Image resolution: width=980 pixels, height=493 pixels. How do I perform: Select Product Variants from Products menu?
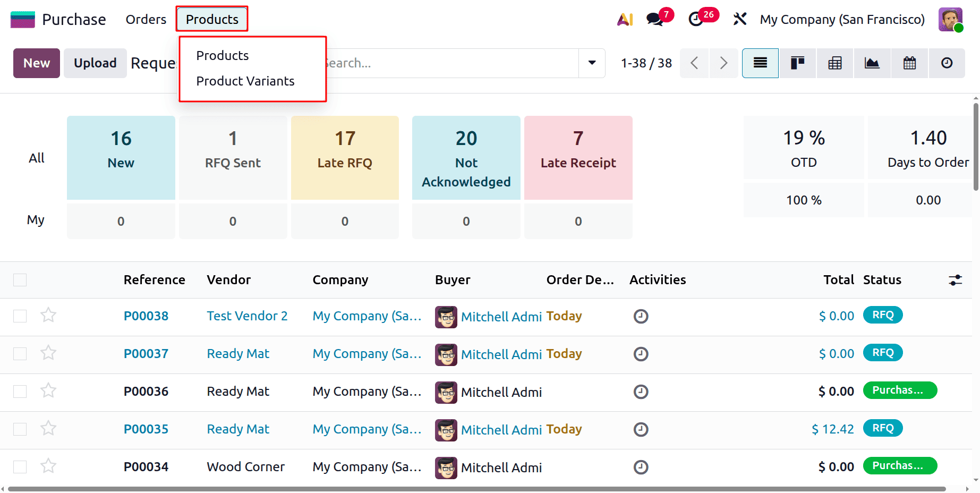245,81
